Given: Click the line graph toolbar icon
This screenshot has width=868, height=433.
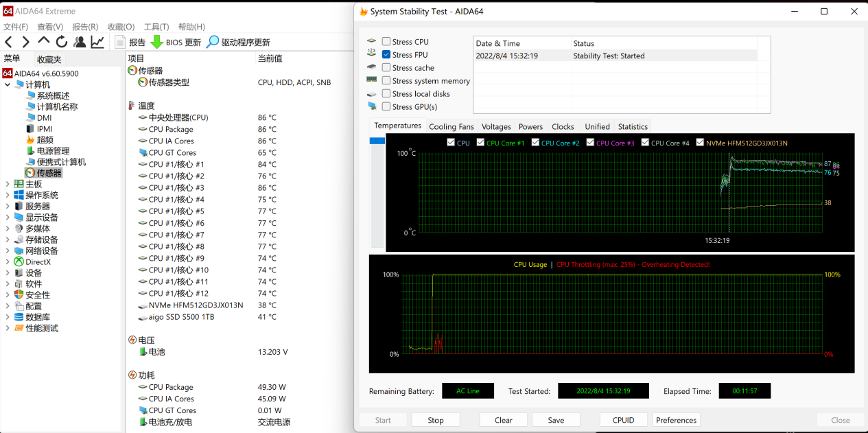Looking at the screenshot, I should coord(97,42).
